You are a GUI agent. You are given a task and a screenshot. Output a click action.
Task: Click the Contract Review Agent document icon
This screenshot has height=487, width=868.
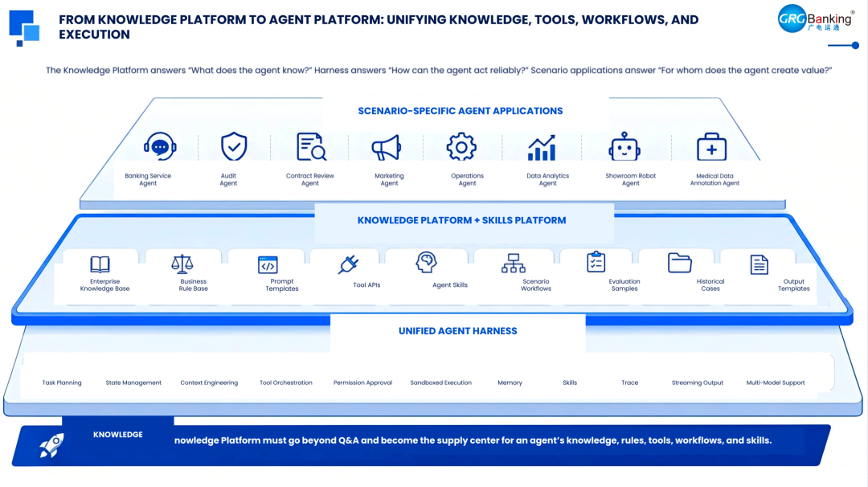click(x=311, y=146)
